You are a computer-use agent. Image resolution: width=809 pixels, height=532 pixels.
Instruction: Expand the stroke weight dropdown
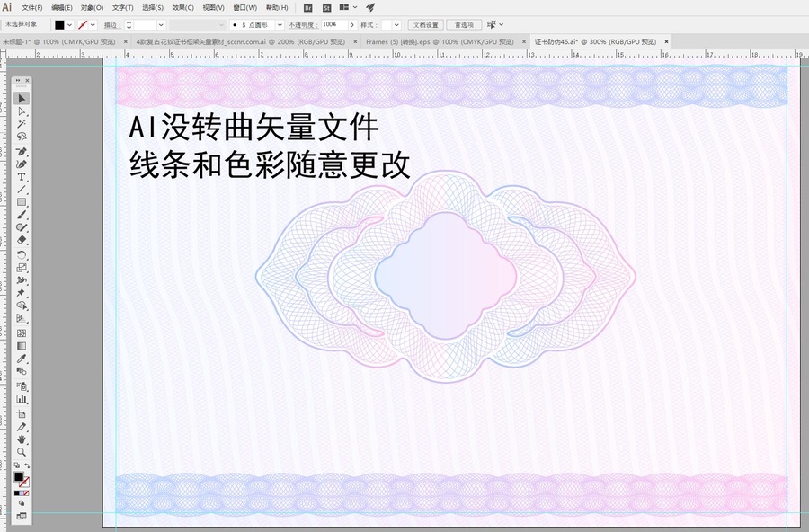tap(161, 25)
